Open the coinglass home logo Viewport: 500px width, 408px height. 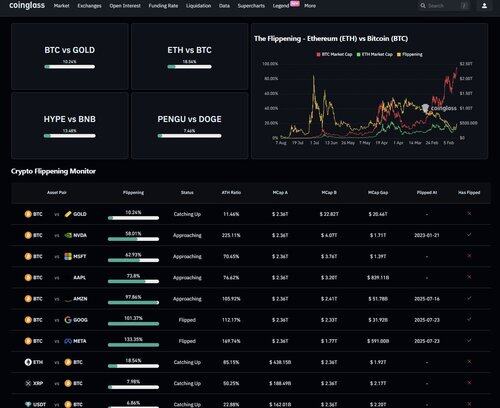[27, 5]
